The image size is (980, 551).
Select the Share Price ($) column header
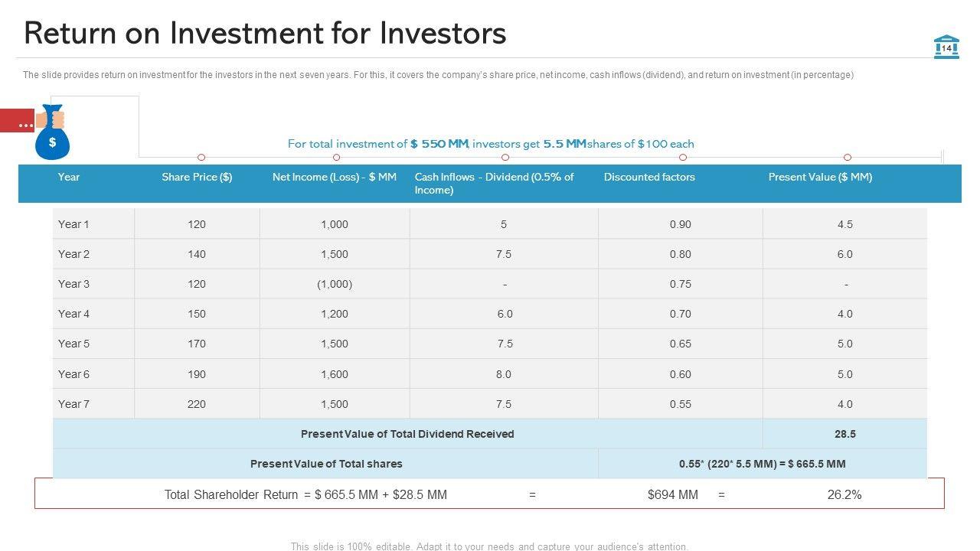coord(197,177)
